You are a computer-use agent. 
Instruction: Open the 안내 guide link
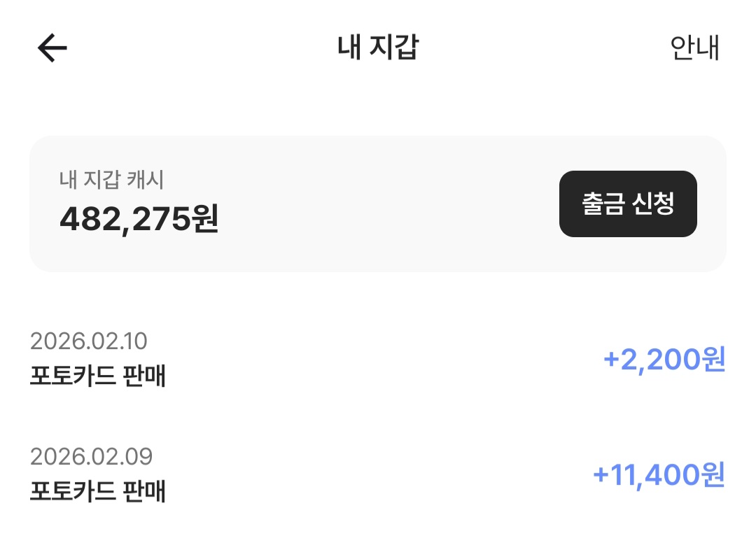[694, 48]
